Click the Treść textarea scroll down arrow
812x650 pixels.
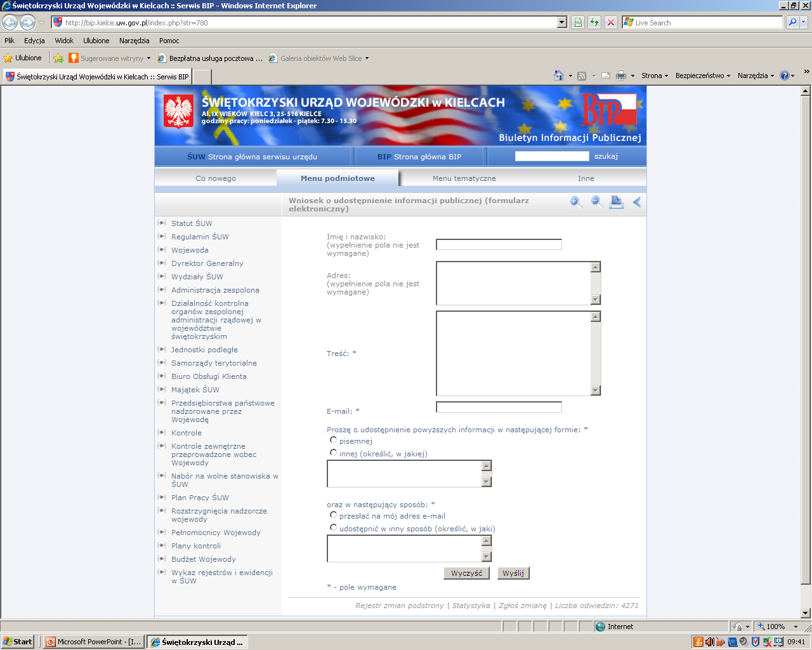(596, 390)
